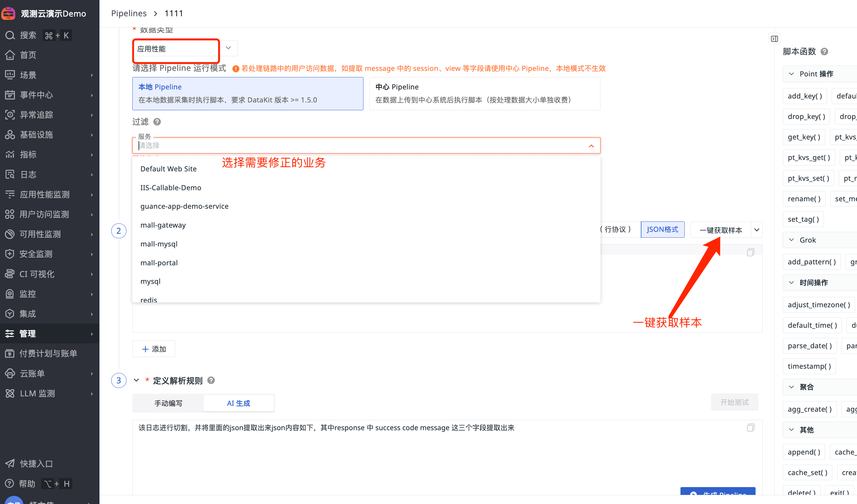Select 中心 Pipeline run mode
This screenshot has width=857, height=504.
[x=484, y=94]
